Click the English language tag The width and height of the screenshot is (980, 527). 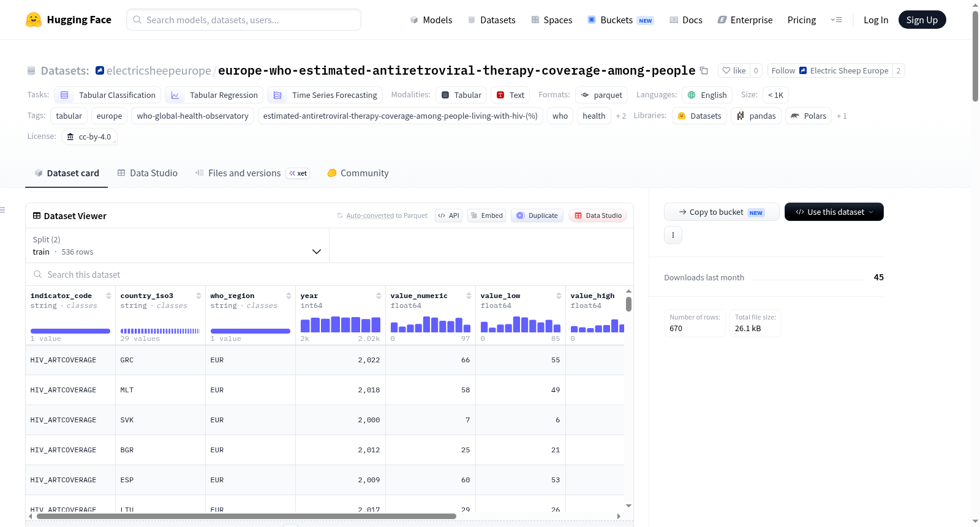pos(707,95)
